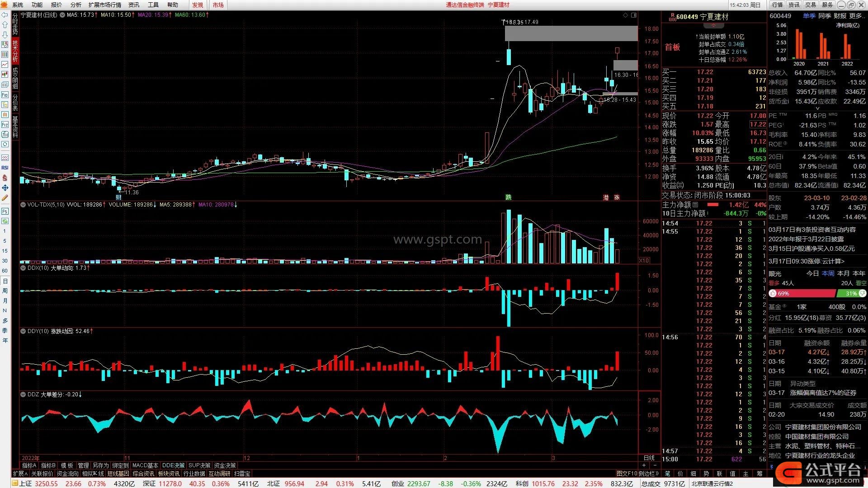Expand the DDZ indicator dropdown arrow

23,394
